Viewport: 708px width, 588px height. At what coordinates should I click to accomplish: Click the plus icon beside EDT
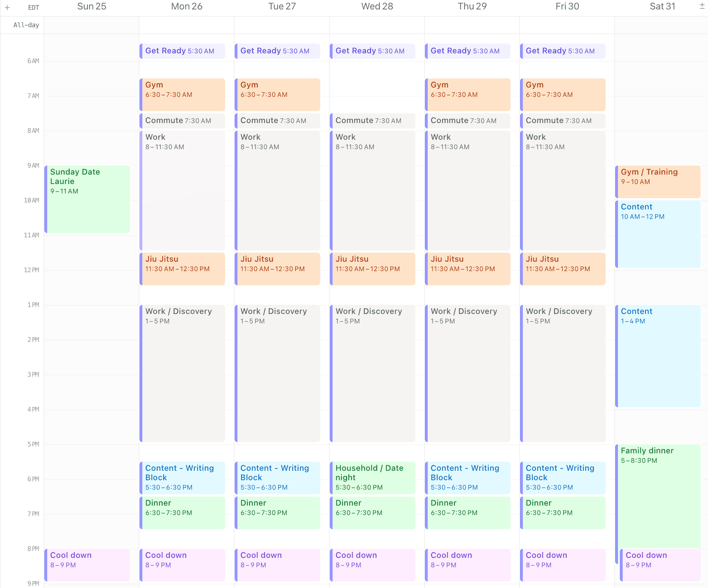(x=7, y=8)
